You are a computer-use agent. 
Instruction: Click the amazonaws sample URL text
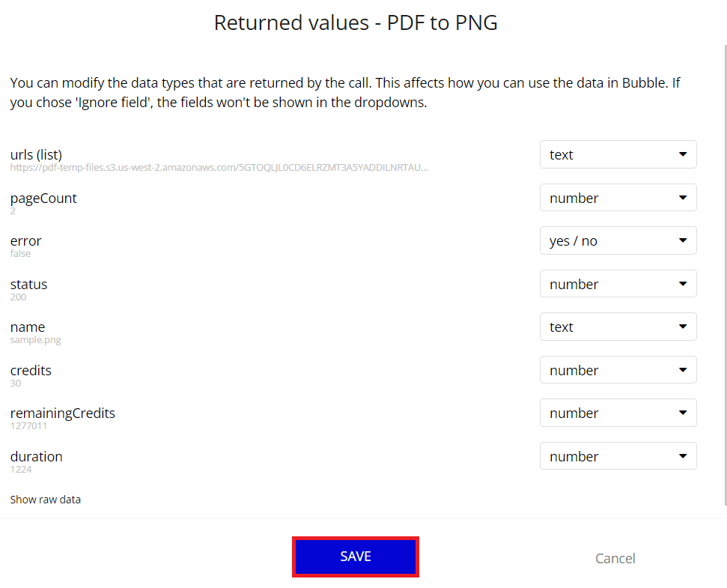pos(219,168)
